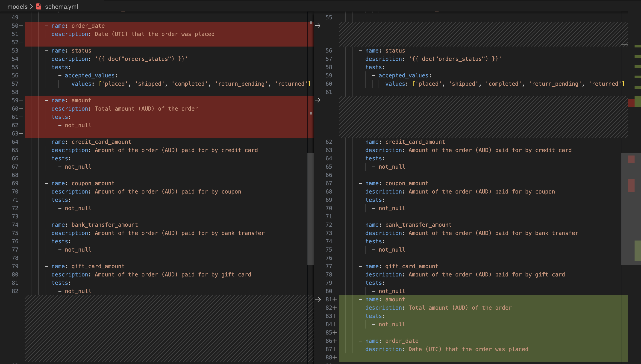This screenshot has width=641, height=364.
Task: Revert added amount block arrow at line 81
Action: tap(318, 299)
